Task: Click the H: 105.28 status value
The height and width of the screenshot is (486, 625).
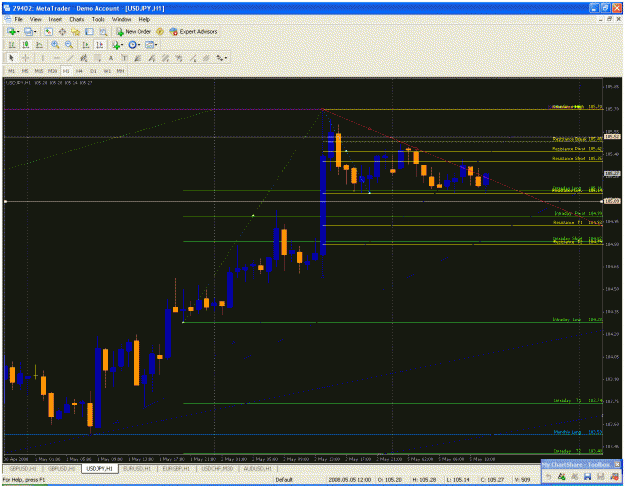Action: pos(423,480)
